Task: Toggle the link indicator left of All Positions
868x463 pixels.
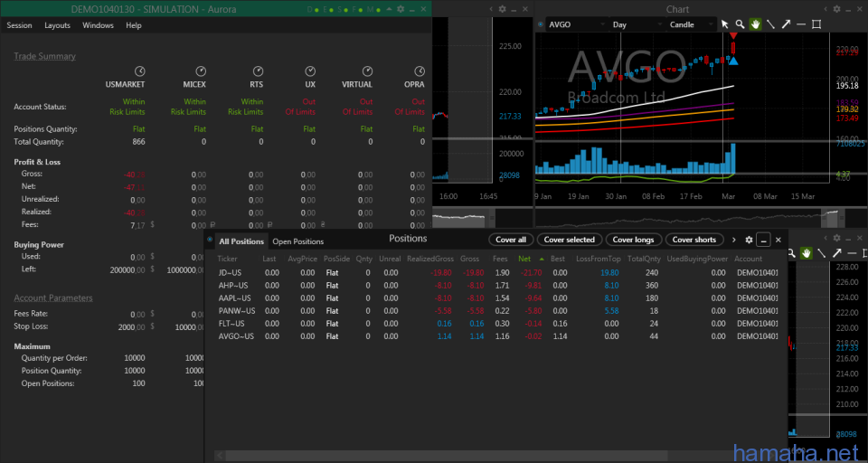Action: click(x=210, y=240)
